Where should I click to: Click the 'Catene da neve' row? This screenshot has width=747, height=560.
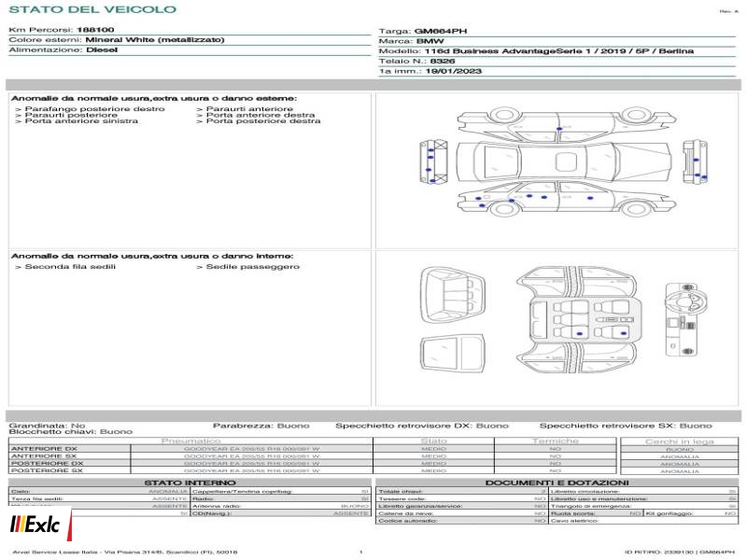pyautogui.click(x=461, y=513)
